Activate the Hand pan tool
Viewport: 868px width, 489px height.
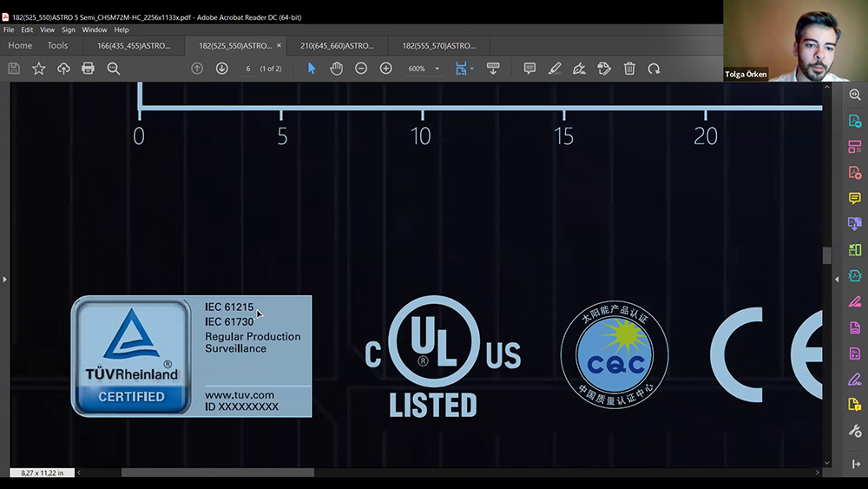pos(336,68)
